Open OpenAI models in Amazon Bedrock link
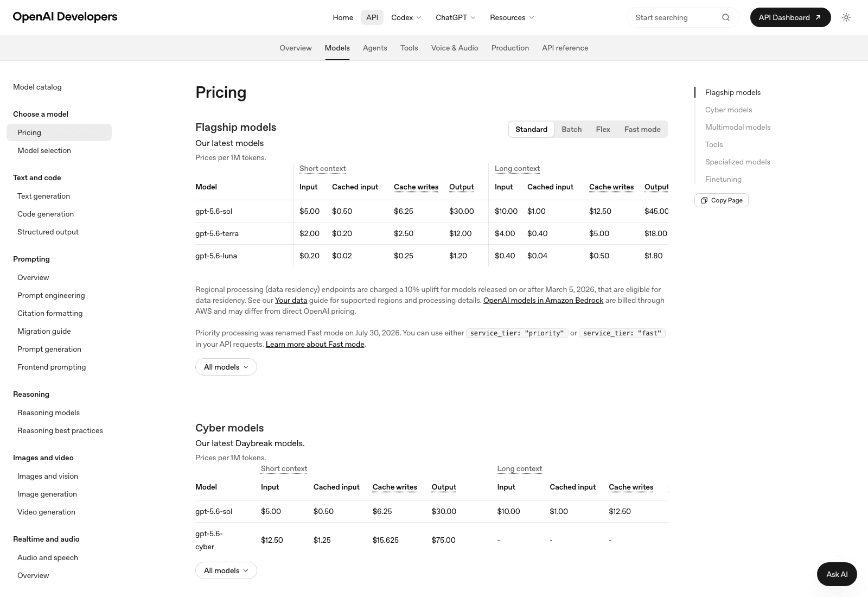868x597 pixels. (x=543, y=300)
